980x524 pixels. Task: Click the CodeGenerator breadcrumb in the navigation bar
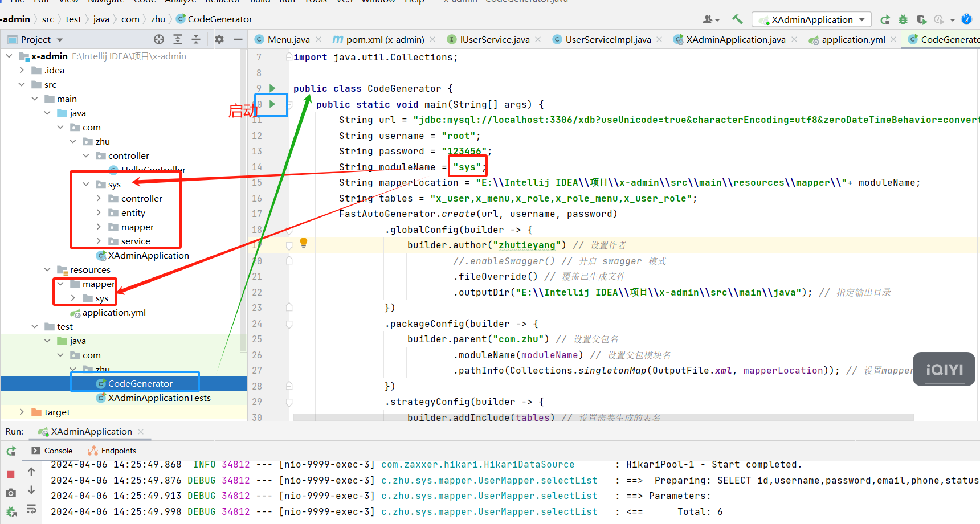pos(214,19)
